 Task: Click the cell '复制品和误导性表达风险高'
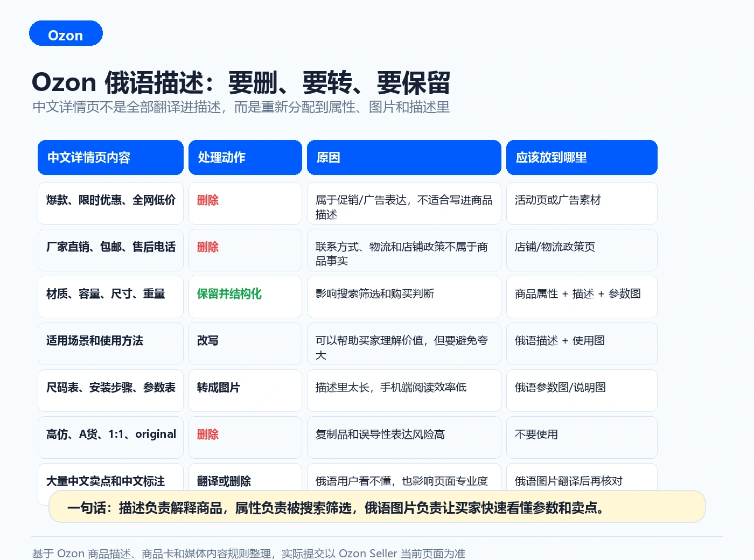404,437
